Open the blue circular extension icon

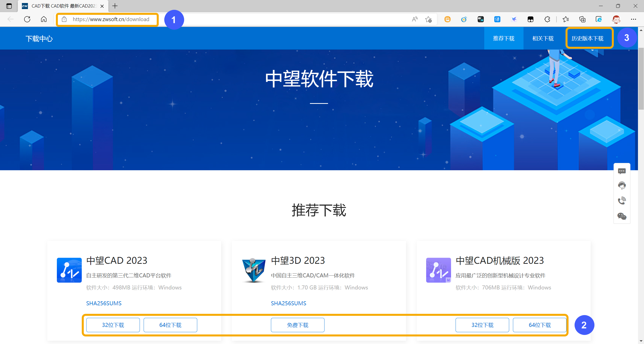464,19
